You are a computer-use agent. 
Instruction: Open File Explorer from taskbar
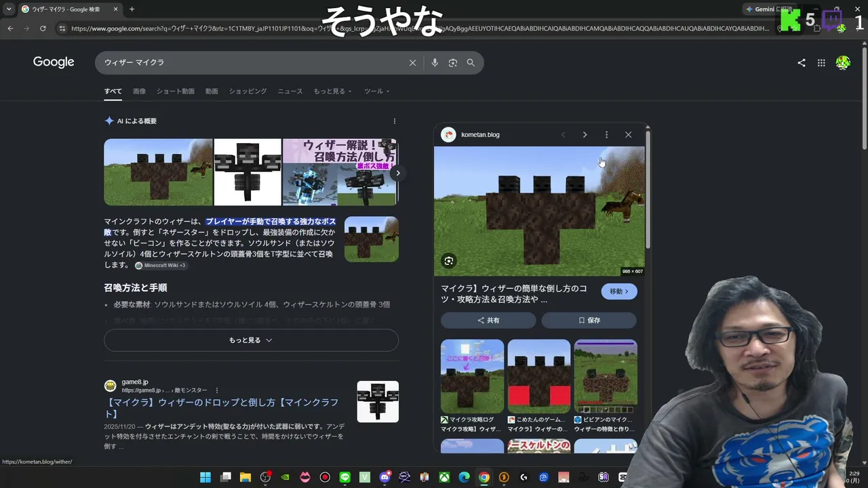[x=245, y=477]
